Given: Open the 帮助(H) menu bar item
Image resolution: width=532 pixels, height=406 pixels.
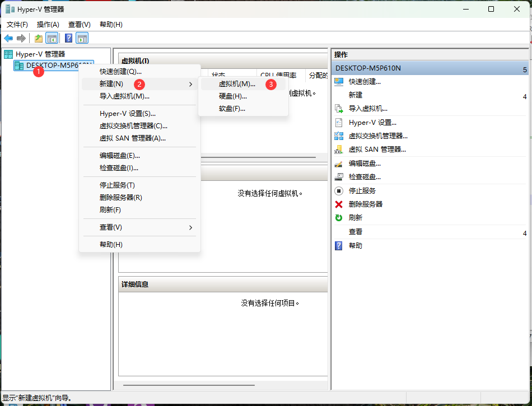Looking at the screenshot, I should (x=111, y=25).
